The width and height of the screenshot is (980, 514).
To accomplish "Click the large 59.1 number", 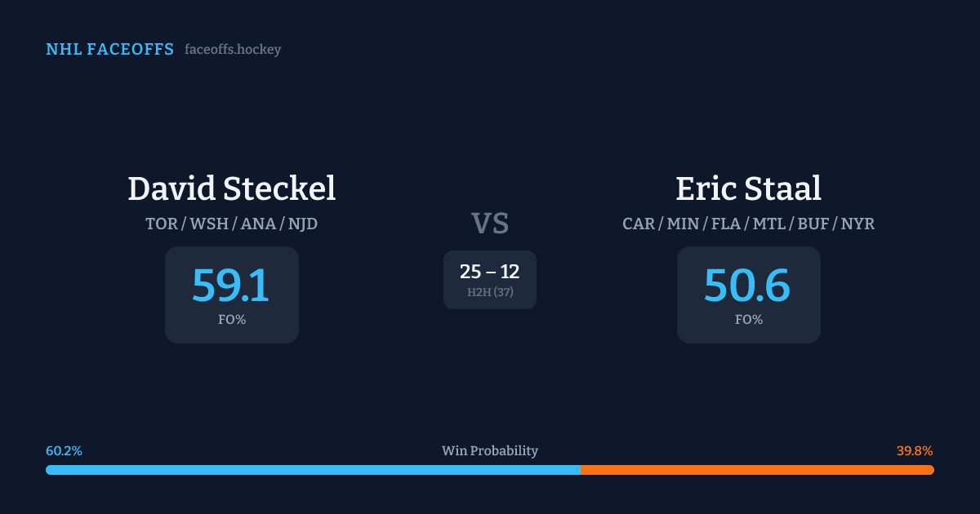I will pyautogui.click(x=231, y=286).
